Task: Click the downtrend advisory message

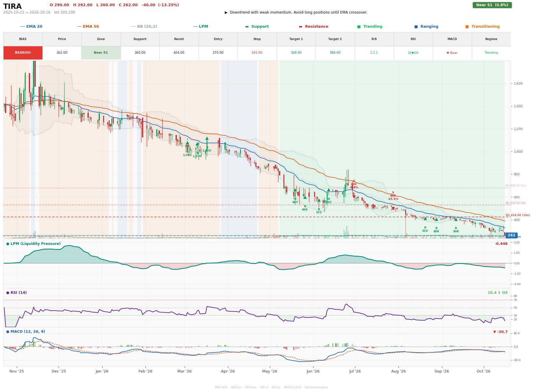Action: click(296, 12)
